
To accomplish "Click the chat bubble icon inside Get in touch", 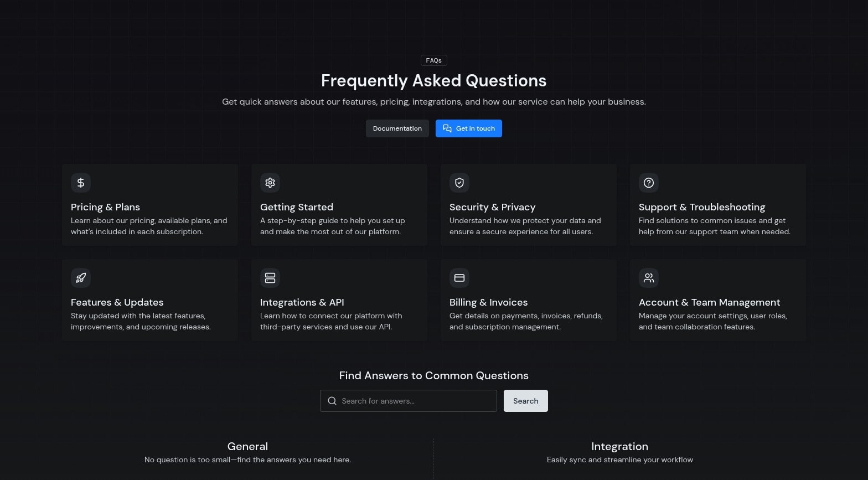I will click(x=447, y=128).
